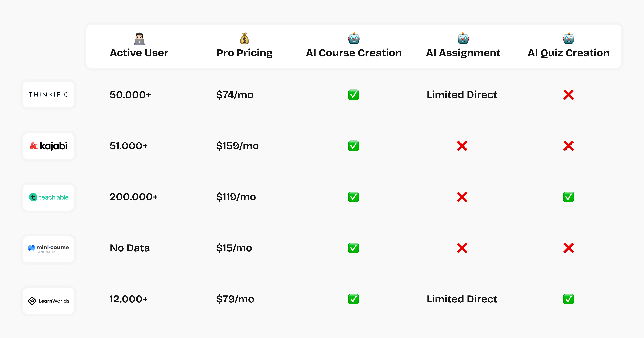Click the $159/mo price for Kajabi

tap(237, 146)
